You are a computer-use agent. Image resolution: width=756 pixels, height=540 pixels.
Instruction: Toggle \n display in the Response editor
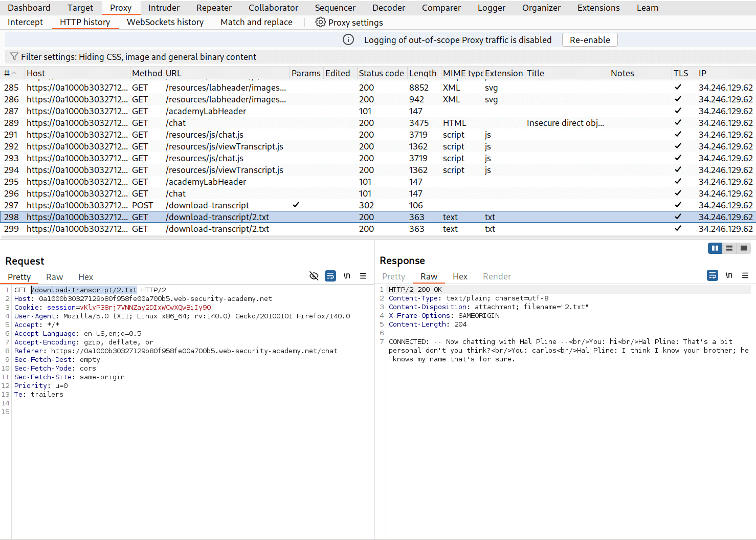point(729,275)
